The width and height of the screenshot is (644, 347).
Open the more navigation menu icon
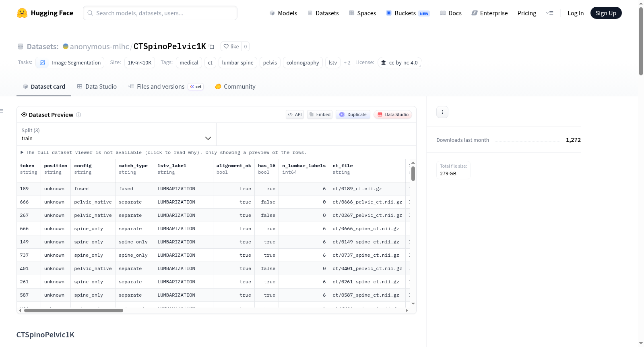[549, 13]
